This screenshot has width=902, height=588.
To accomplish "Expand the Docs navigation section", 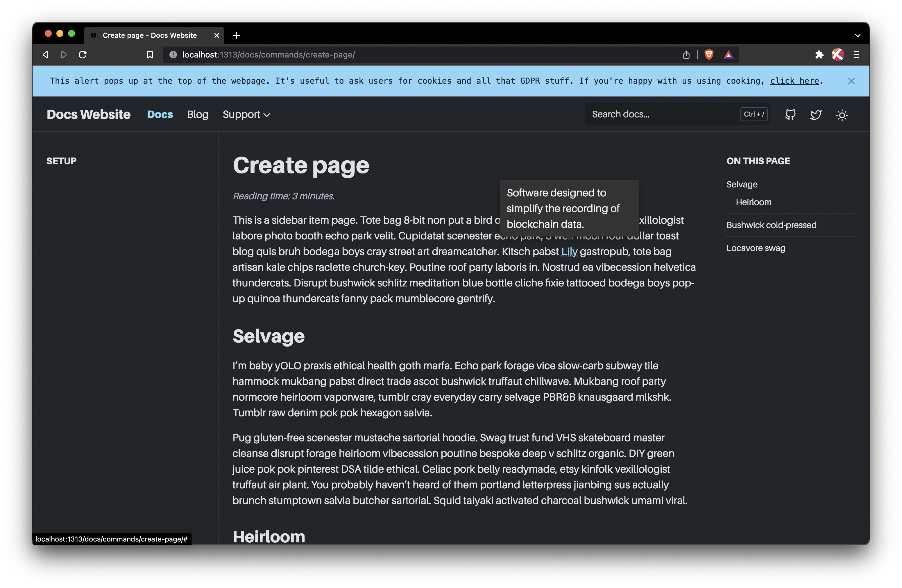I will point(160,114).
